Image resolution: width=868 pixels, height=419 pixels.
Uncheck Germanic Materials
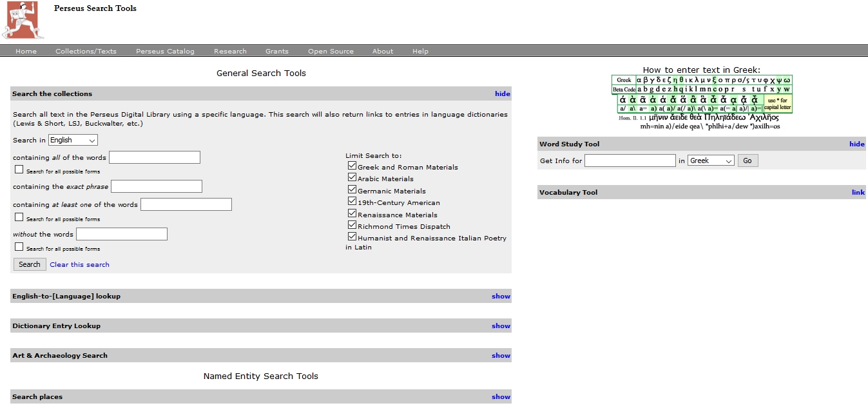pos(352,190)
